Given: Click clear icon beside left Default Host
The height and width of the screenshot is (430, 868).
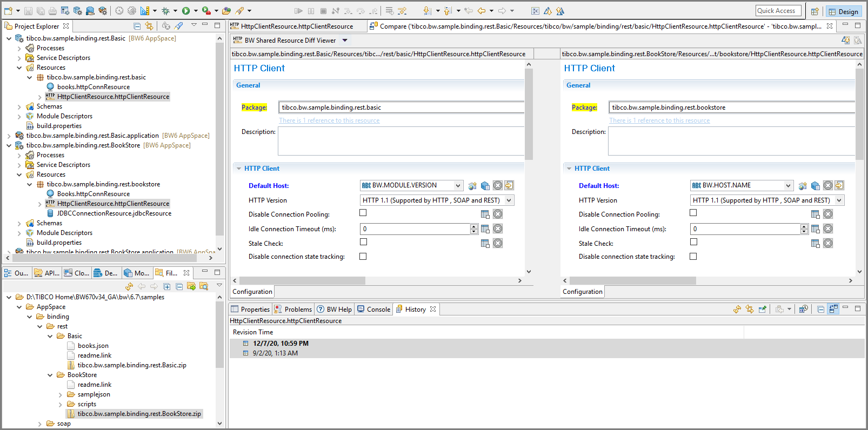Looking at the screenshot, I should (498, 185).
